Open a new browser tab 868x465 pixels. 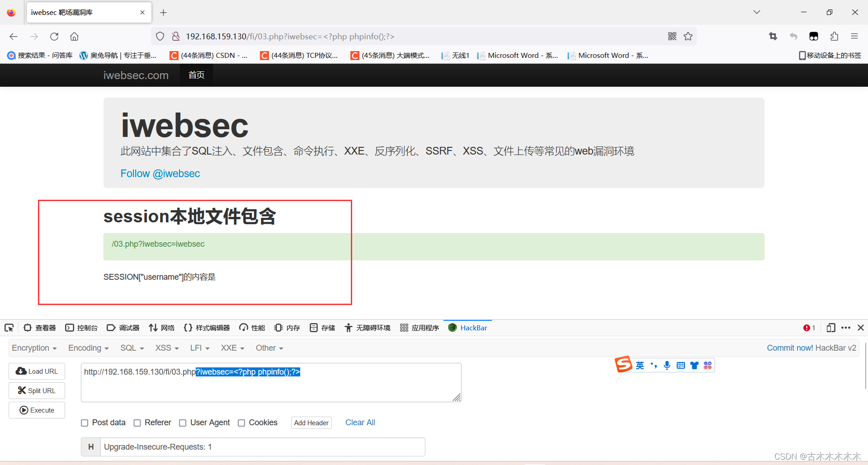[x=164, y=13]
